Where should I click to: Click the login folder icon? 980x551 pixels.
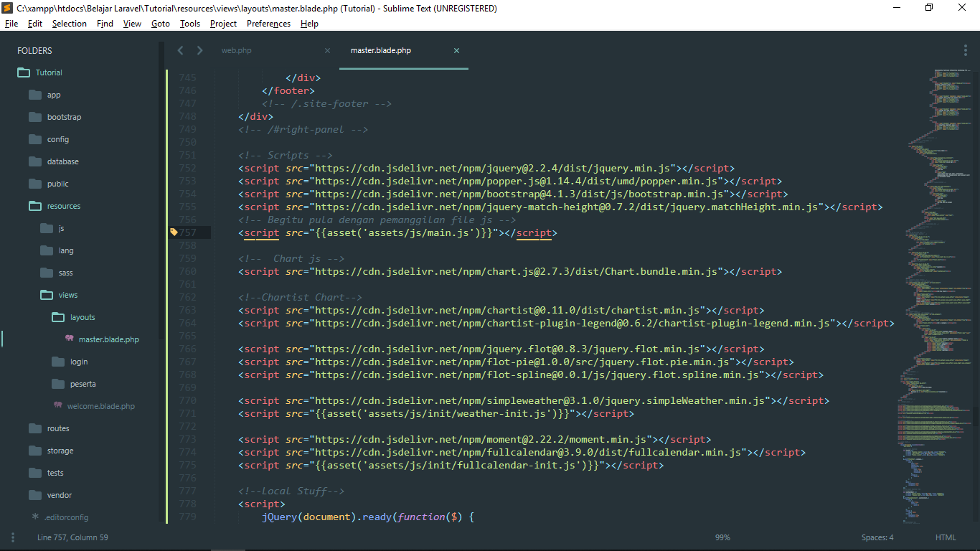(x=58, y=362)
